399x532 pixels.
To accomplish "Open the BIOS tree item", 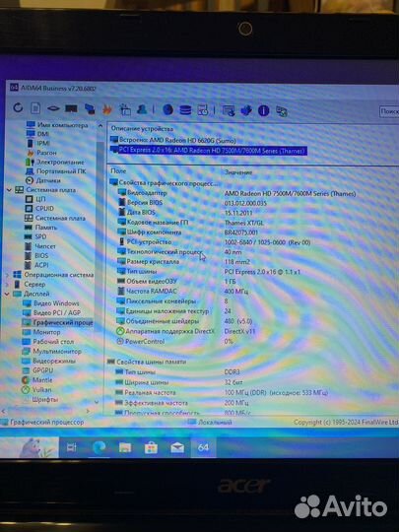I will pyautogui.click(x=41, y=255).
